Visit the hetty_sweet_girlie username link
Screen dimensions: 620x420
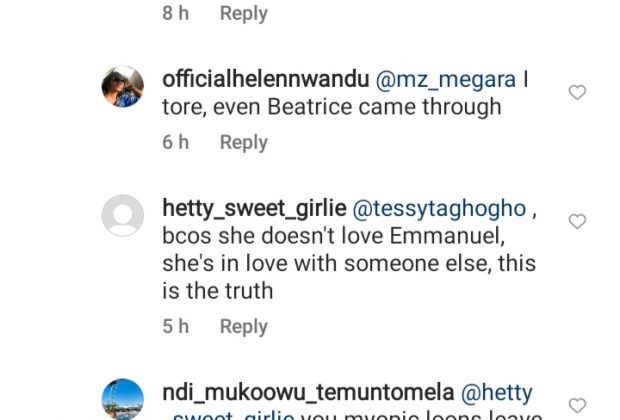[x=252, y=208]
